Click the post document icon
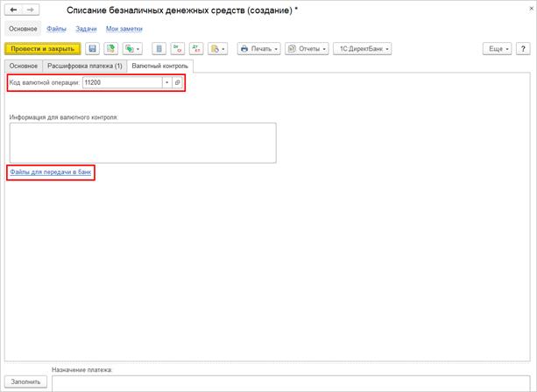 tap(110, 49)
